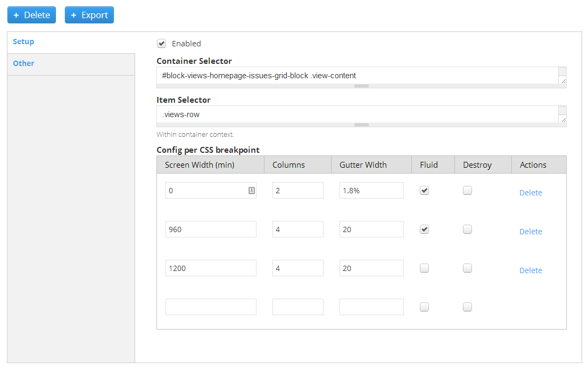Click the Container Selector text field
Screen dimensions: 588x370
pos(357,76)
